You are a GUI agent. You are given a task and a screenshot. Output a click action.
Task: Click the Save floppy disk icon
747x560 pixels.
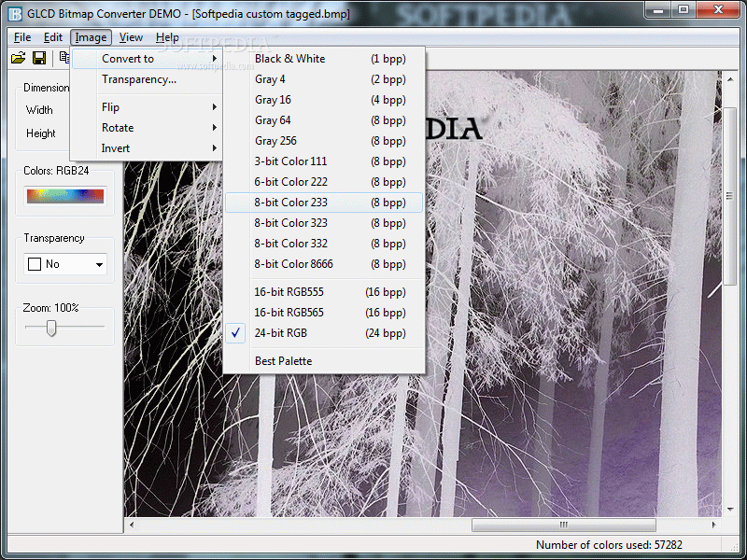(x=39, y=58)
